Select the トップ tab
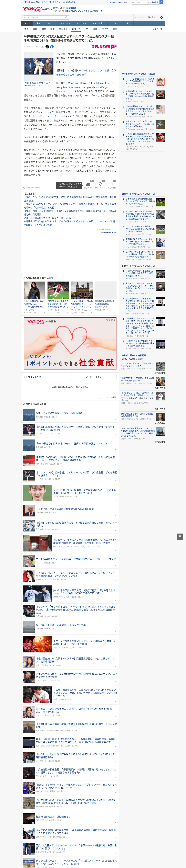This screenshot has width=186, height=868. tap(27, 24)
